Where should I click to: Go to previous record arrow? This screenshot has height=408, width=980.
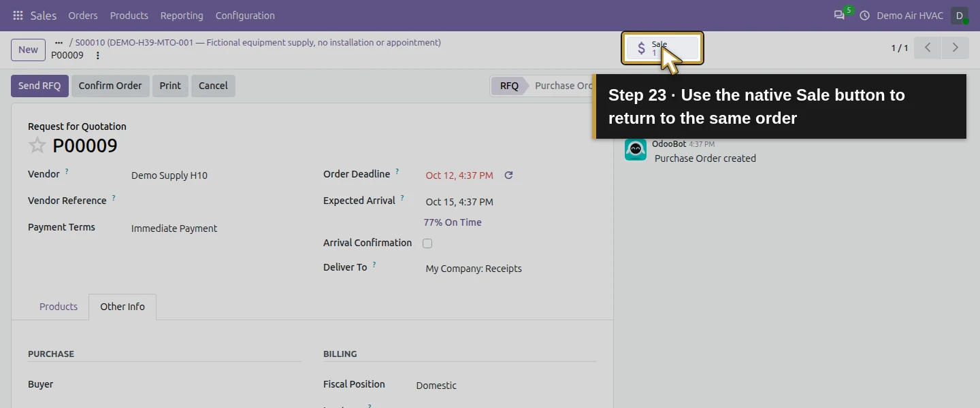[928, 48]
